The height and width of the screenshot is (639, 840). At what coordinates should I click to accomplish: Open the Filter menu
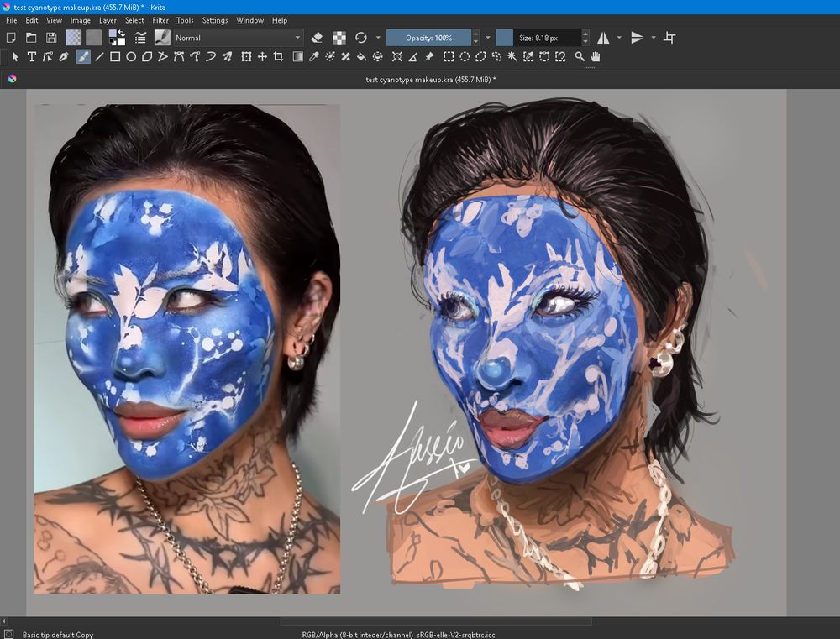(x=160, y=20)
